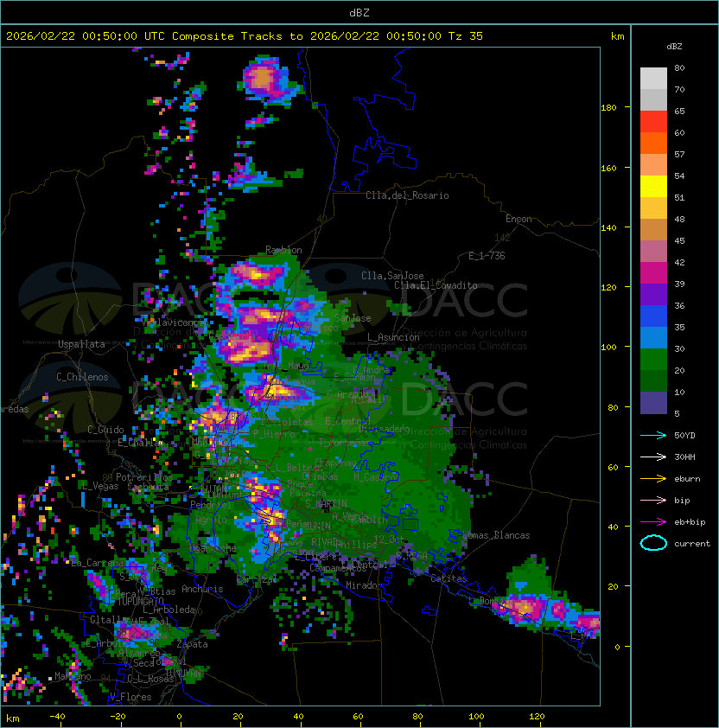The width and height of the screenshot is (719, 728).
Task: Click the 'Uspallata' map label
Action: pyautogui.click(x=81, y=344)
